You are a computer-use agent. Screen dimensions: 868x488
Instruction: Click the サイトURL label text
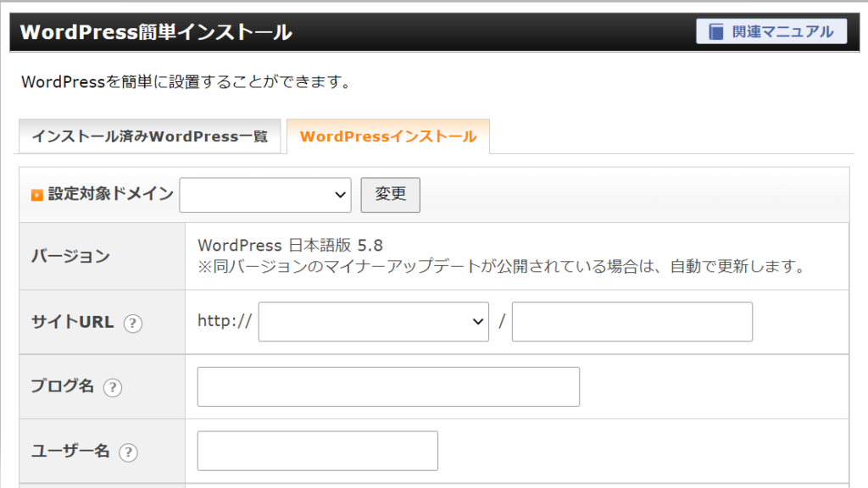(x=72, y=322)
